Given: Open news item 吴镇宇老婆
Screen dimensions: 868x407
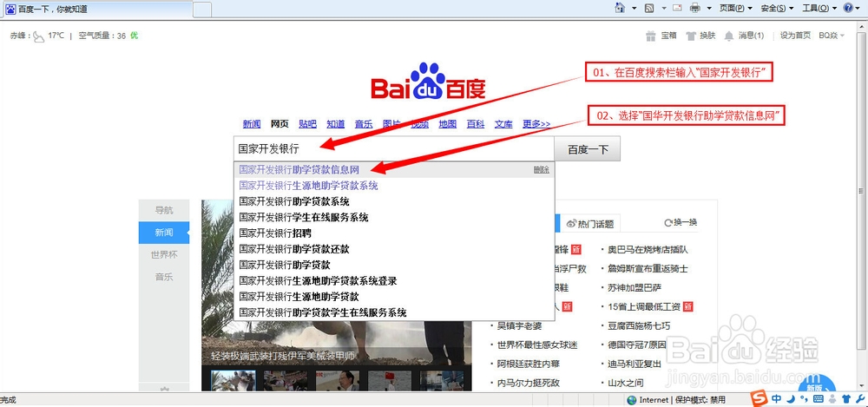Looking at the screenshot, I should [x=519, y=325].
